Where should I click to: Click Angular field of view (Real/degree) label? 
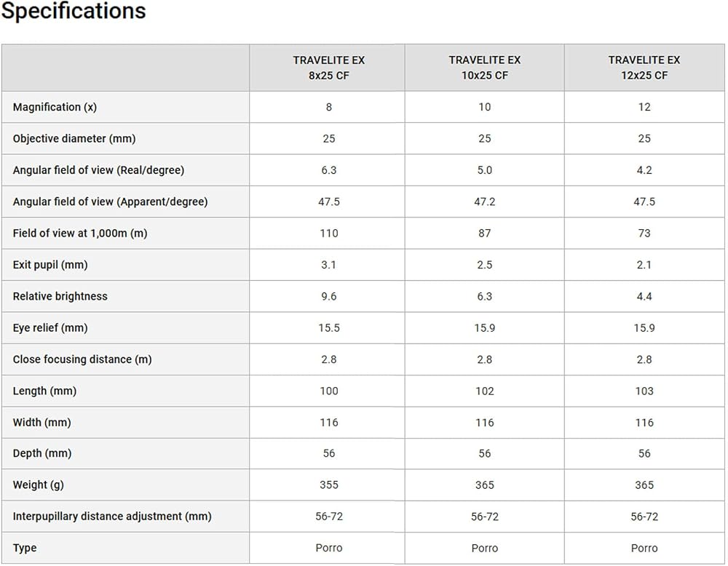click(x=98, y=170)
